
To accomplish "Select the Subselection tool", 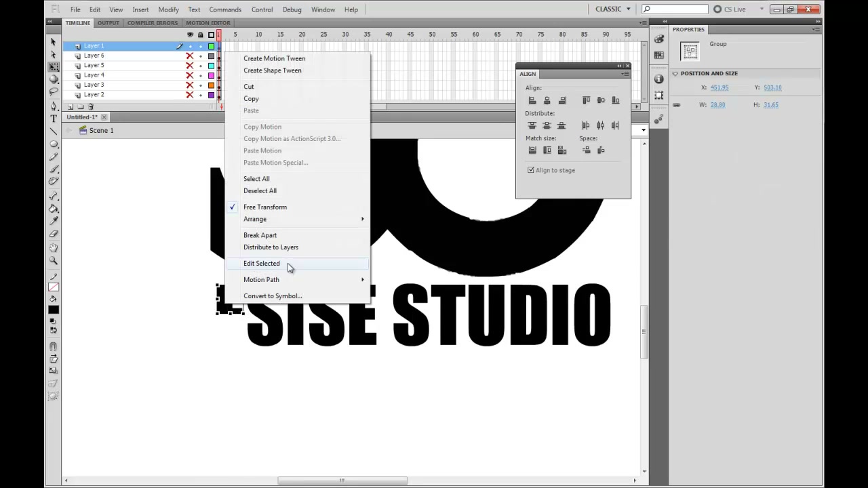I will 54,54.
